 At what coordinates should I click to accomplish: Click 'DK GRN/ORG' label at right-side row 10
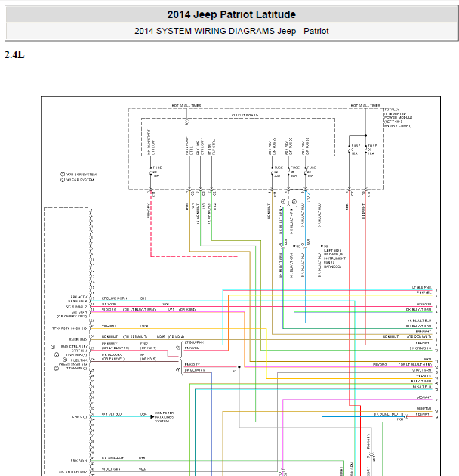click(x=420, y=348)
